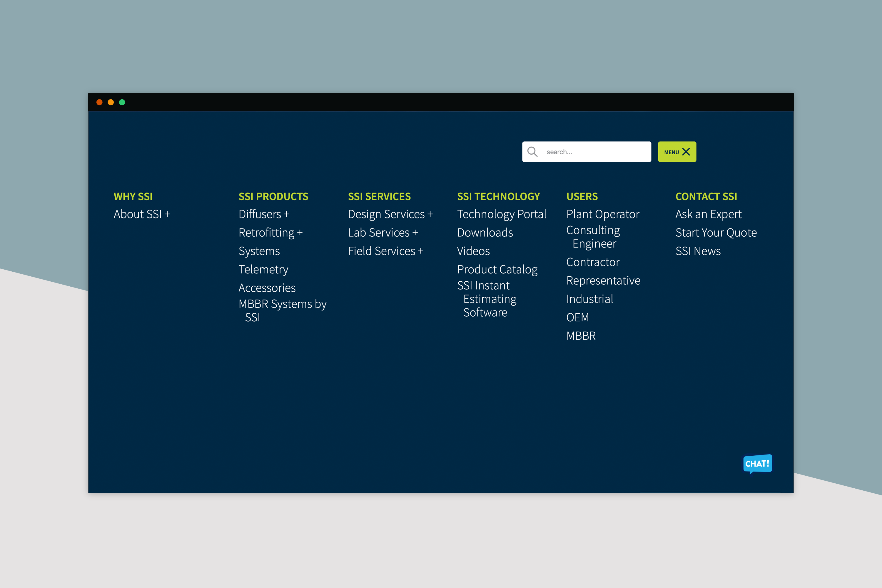Viewport: 882px width, 588px height.
Task: Expand the Diffusers submenu
Action: coord(287,214)
